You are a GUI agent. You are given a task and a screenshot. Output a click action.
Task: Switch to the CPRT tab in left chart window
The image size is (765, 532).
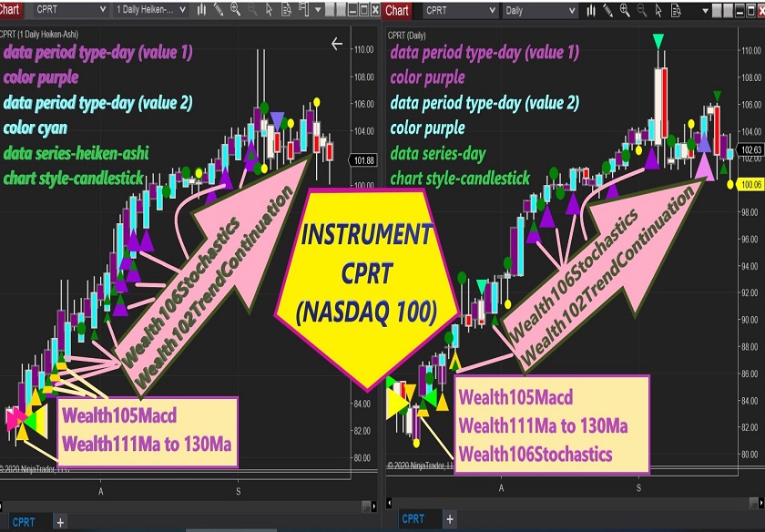(24, 521)
